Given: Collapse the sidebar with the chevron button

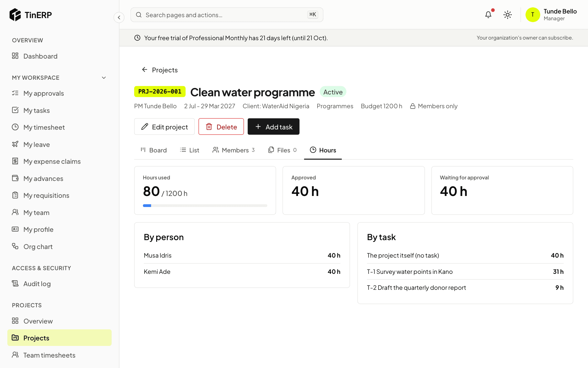Looking at the screenshot, I should tap(119, 17).
